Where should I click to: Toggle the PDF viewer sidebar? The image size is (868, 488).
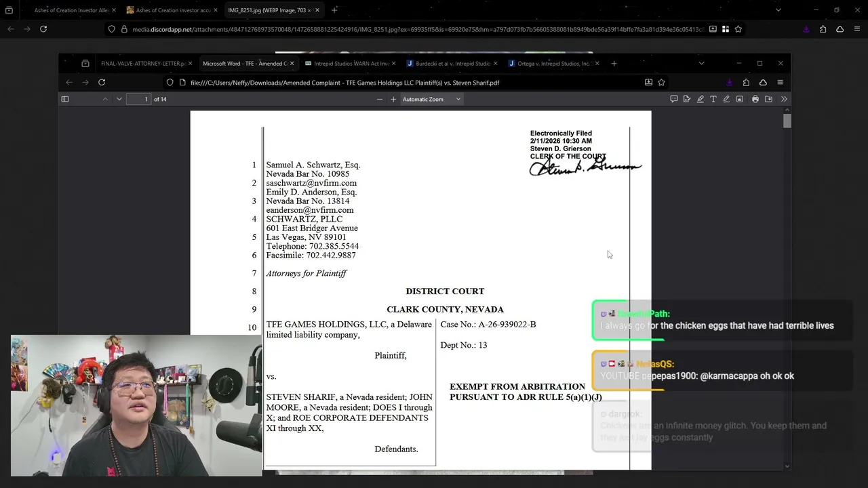65,99
